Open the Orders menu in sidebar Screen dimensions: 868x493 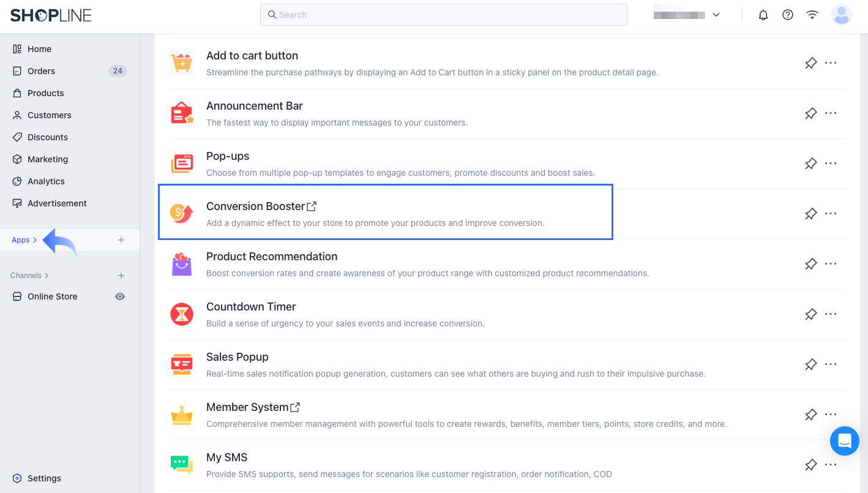(40, 70)
